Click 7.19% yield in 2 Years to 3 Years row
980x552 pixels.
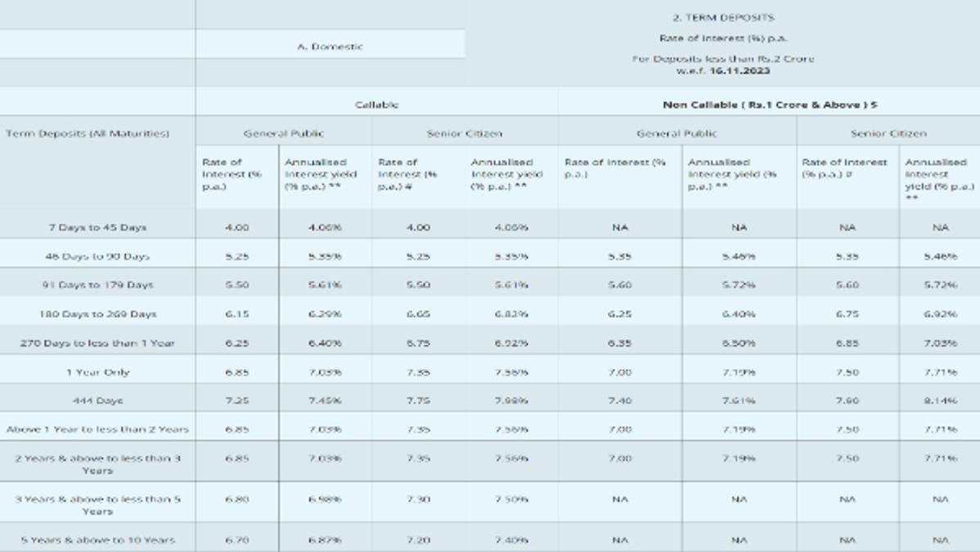739,458
